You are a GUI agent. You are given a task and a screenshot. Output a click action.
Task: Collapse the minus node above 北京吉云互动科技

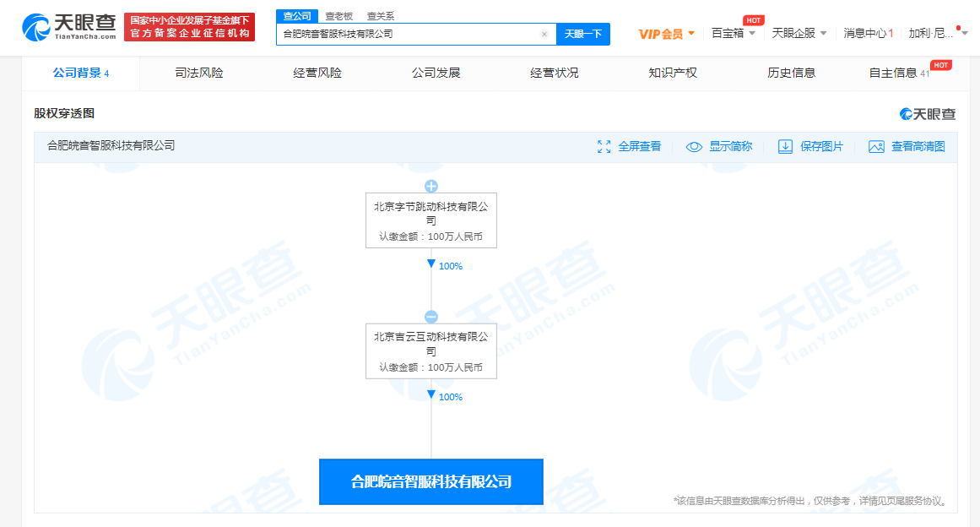point(431,317)
